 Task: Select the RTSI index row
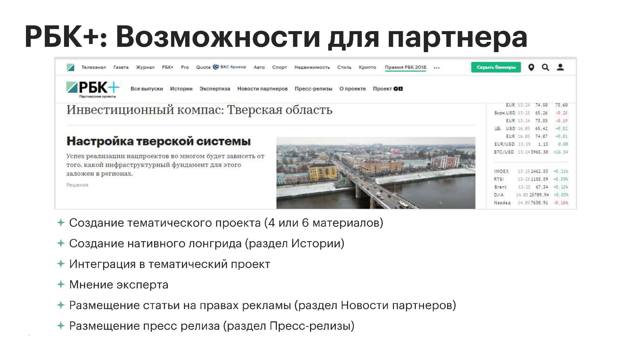pyautogui.click(x=531, y=179)
